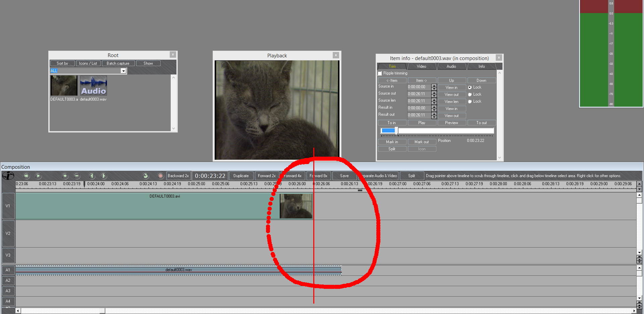Click the plus zoom-in icon on timeline
The image size is (644, 314).
65,176
